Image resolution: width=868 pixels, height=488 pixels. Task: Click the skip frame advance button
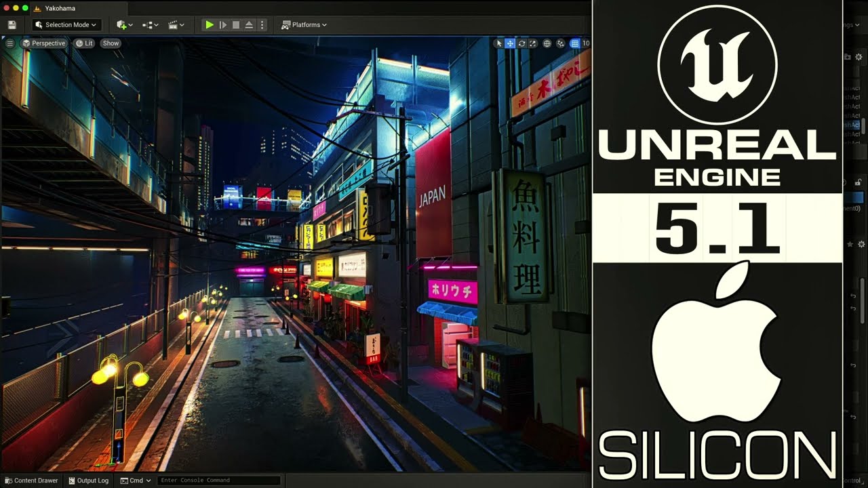pyautogui.click(x=222, y=25)
